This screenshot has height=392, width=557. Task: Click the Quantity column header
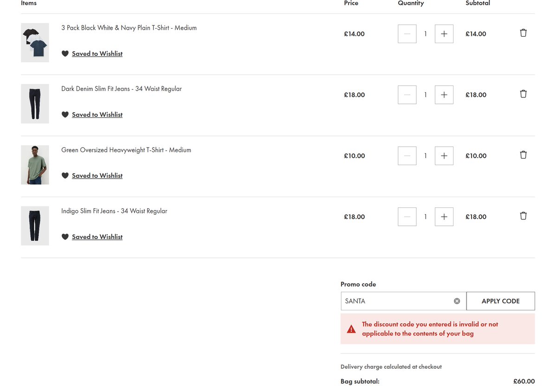click(411, 3)
